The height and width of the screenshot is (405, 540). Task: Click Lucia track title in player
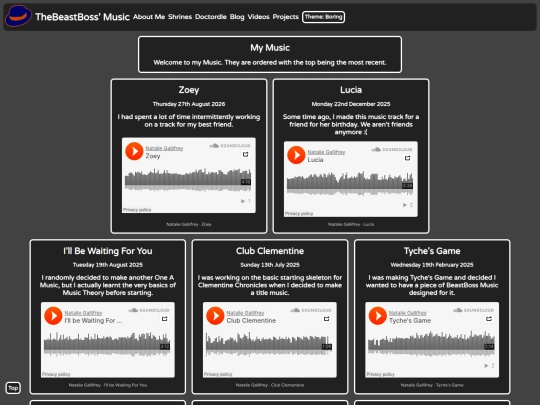tap(315, 160)
